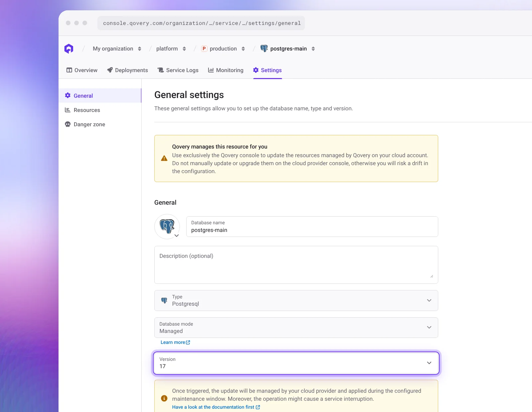Click the Database name input field

click(312, 227)
